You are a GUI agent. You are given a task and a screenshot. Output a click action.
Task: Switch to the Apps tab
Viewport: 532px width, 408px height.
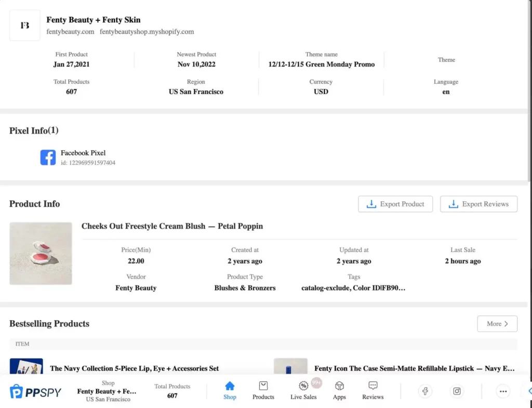pyautogui.click(x=339, y=391)
